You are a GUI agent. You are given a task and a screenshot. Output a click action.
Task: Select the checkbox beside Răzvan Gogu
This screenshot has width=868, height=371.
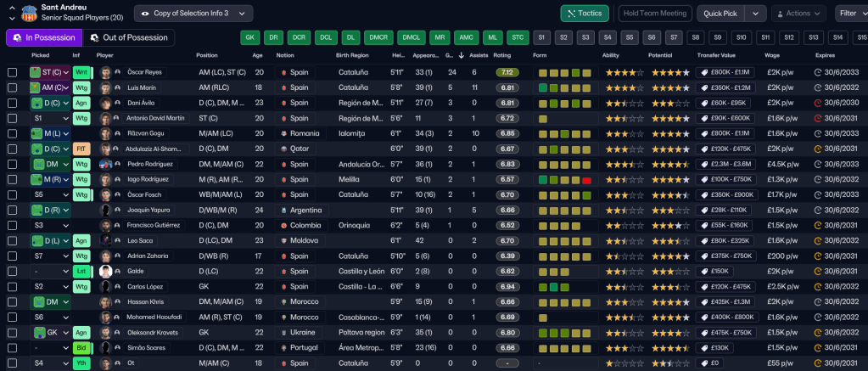(x=12, y=133)
